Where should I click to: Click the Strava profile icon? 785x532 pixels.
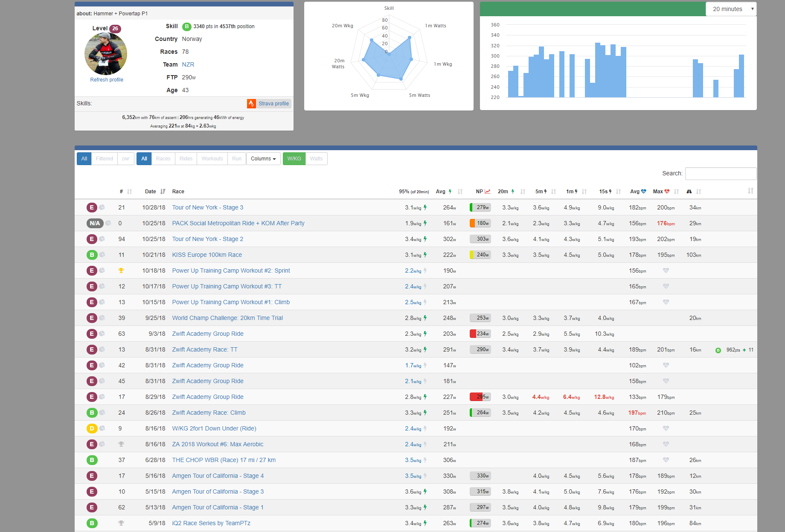coord(251,104)
